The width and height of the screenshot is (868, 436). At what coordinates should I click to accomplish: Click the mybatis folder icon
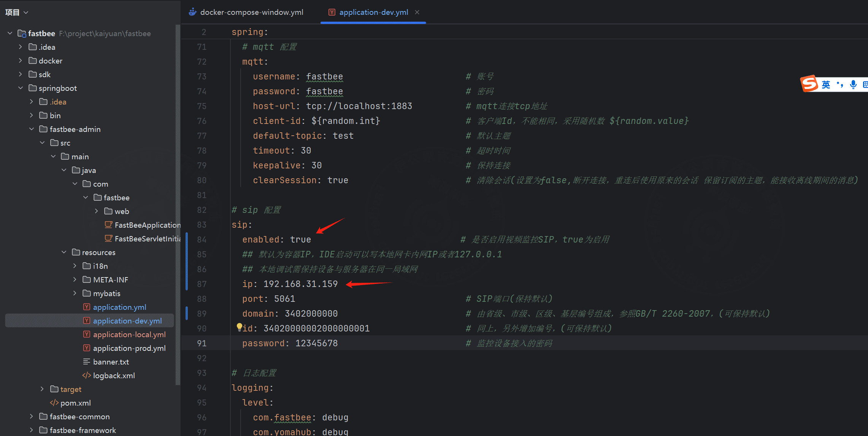[x=87, y=293]
